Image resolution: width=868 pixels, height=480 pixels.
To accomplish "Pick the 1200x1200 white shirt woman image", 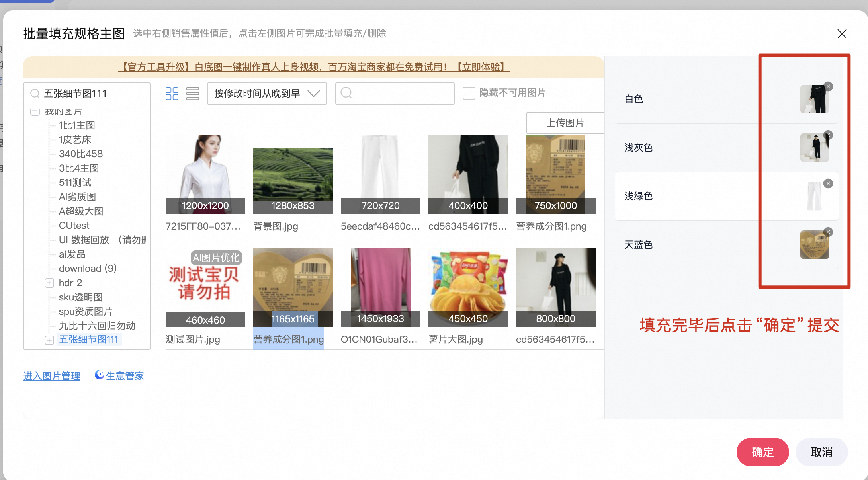I will pyautogui.click(x=205, y=174).
